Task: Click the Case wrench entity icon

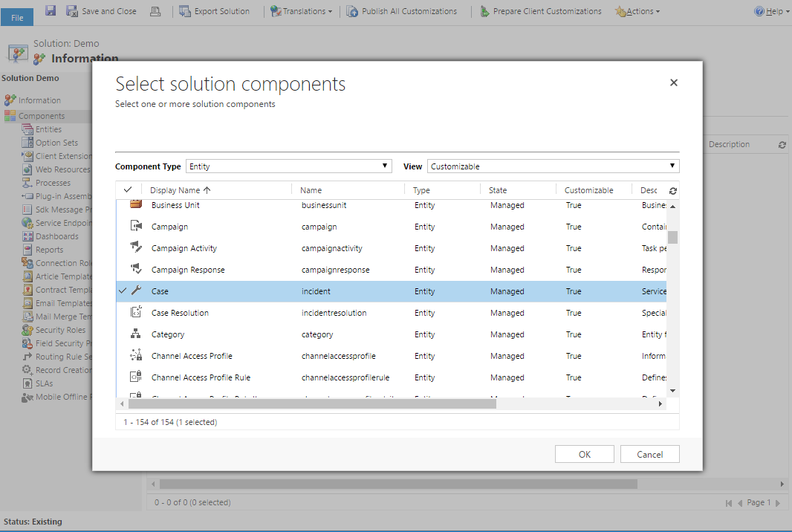Action: [x=136, y=291]
